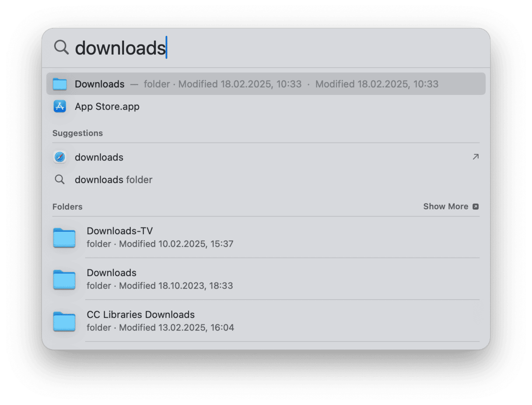
Task: Click the Downloads-TV folder icon
Action: 64,237
